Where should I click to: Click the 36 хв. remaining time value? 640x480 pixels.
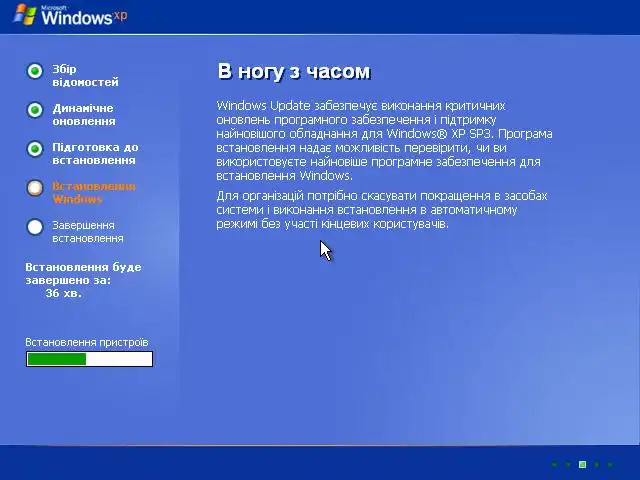64,293
